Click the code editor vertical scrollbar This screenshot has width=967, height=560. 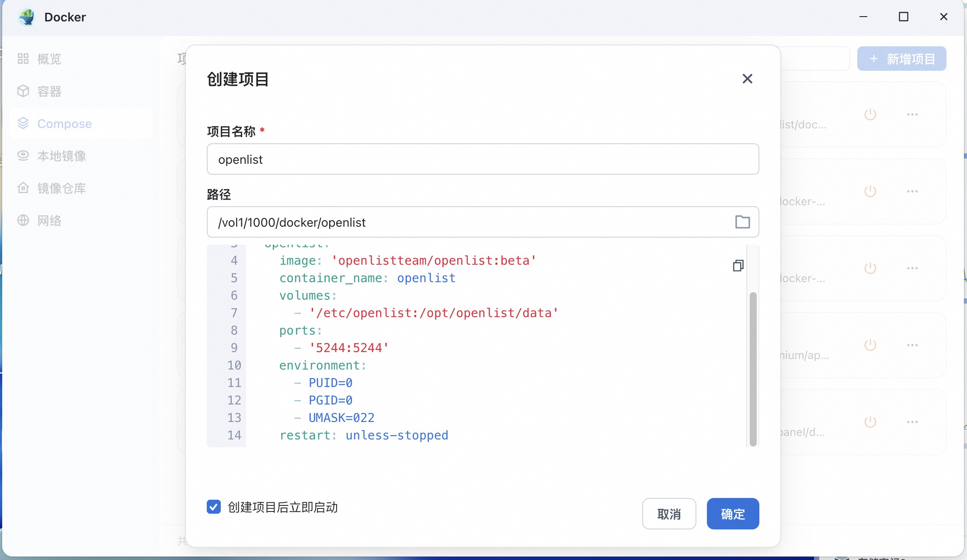point(753,368)
